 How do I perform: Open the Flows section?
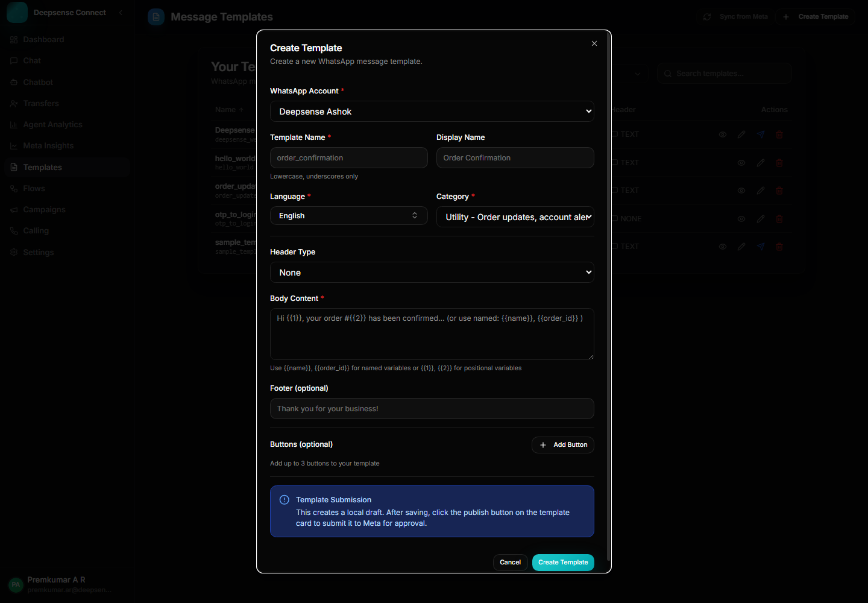33,188
